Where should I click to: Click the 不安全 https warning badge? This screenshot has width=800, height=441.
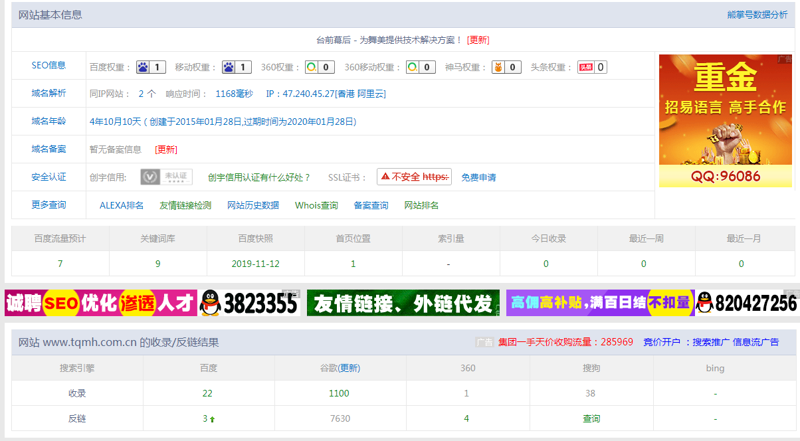pyautogui.click(x=414, y=177)
